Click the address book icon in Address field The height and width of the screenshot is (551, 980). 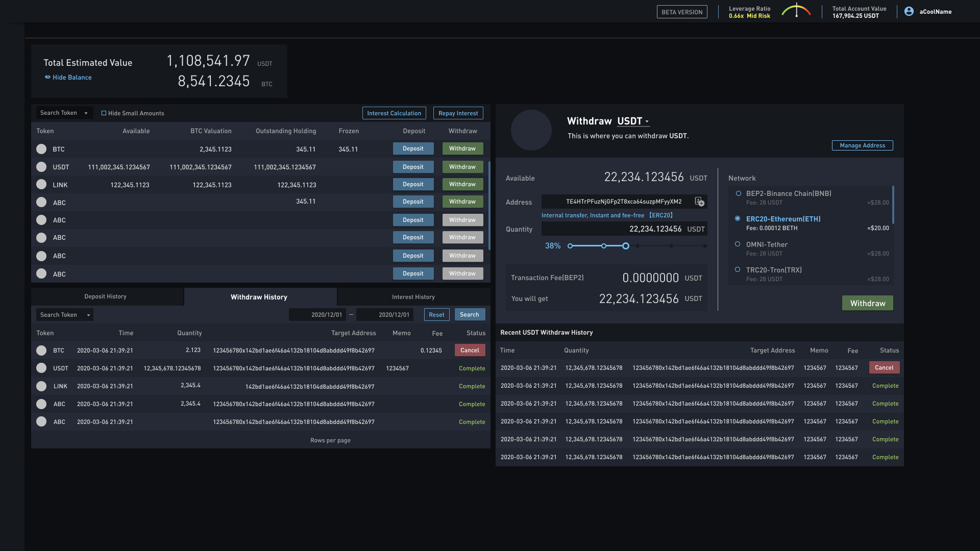[699, 202]
